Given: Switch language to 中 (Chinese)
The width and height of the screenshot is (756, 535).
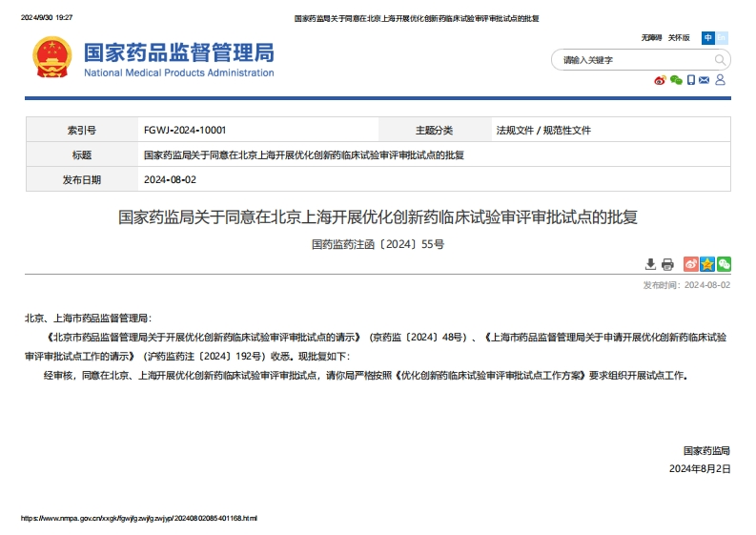Looking at the screenshot, I should pyautogui.click(x=708, y=38).
